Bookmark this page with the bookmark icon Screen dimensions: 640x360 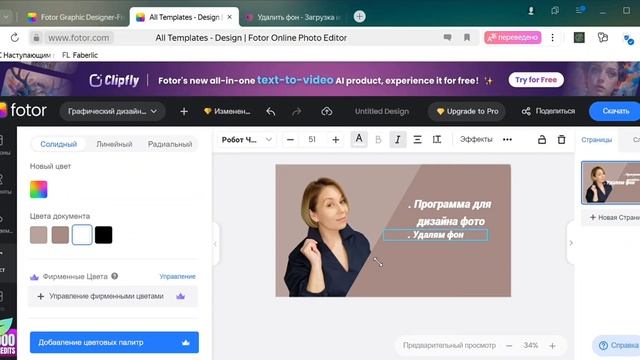(467, 38)
